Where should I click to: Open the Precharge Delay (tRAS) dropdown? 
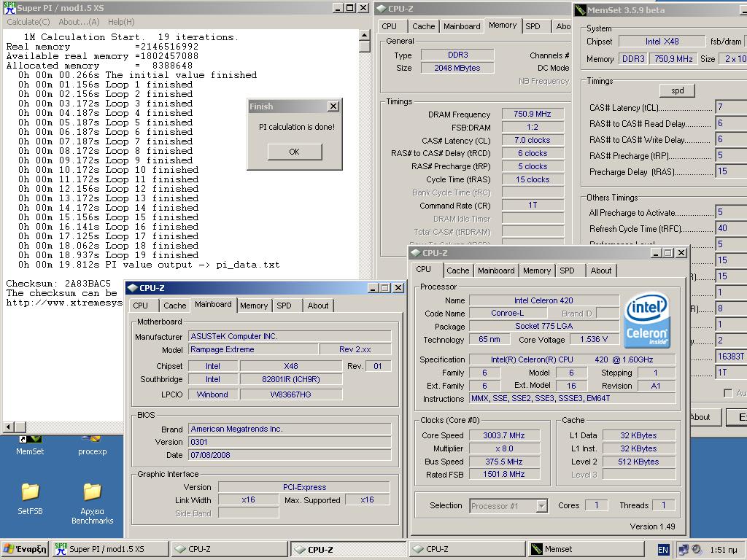tap(731, 171)
